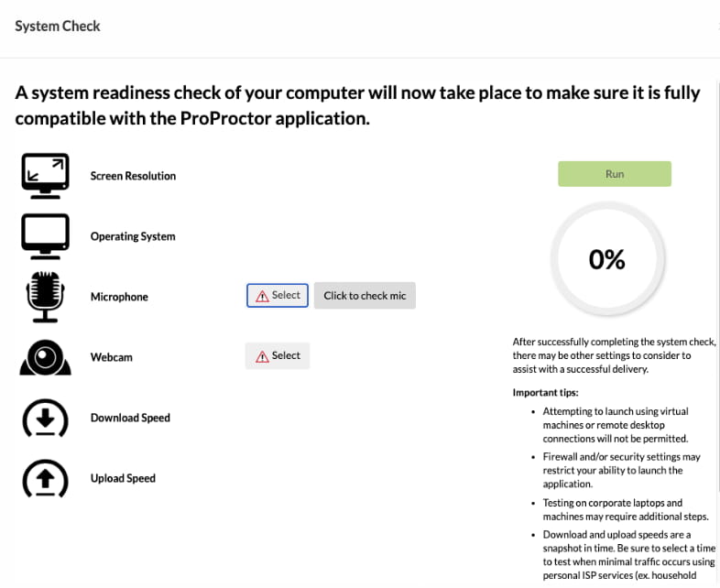The height and width of the screenshot is (588, 720).
Task: Open the Microphone Select dropdown
Action: click(278, 295)
